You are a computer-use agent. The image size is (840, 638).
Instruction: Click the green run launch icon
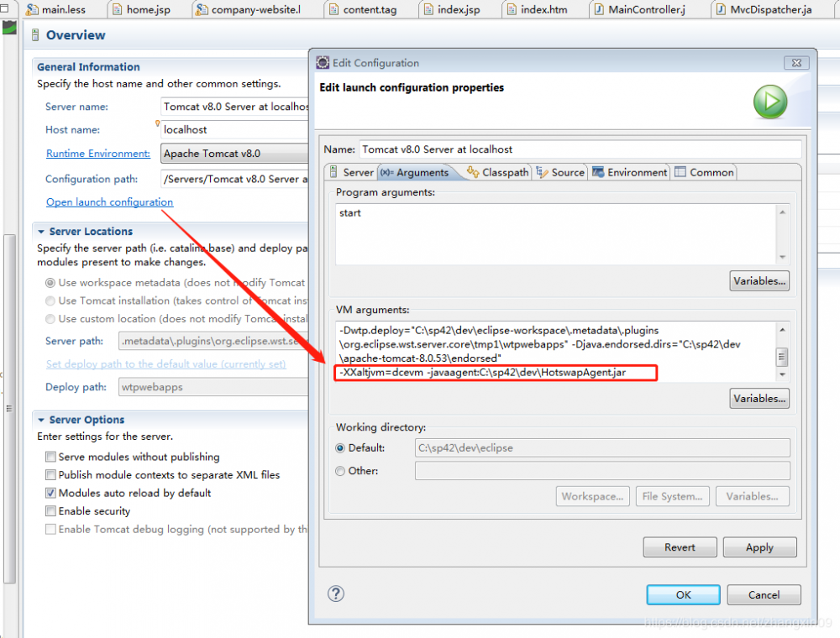pos(770,102)
